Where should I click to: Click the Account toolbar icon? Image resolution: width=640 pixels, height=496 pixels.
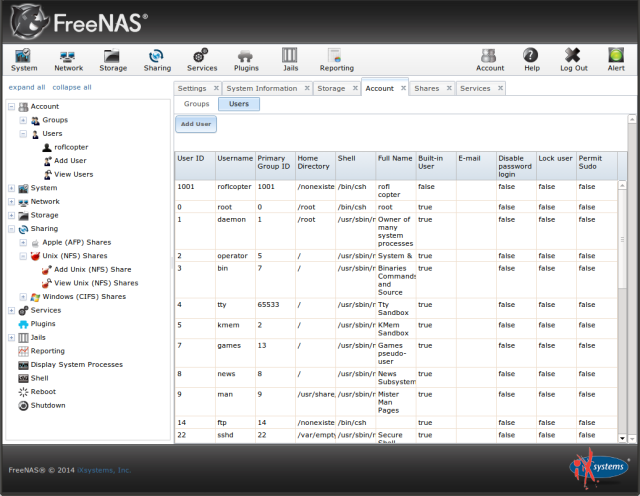(489, 60)
